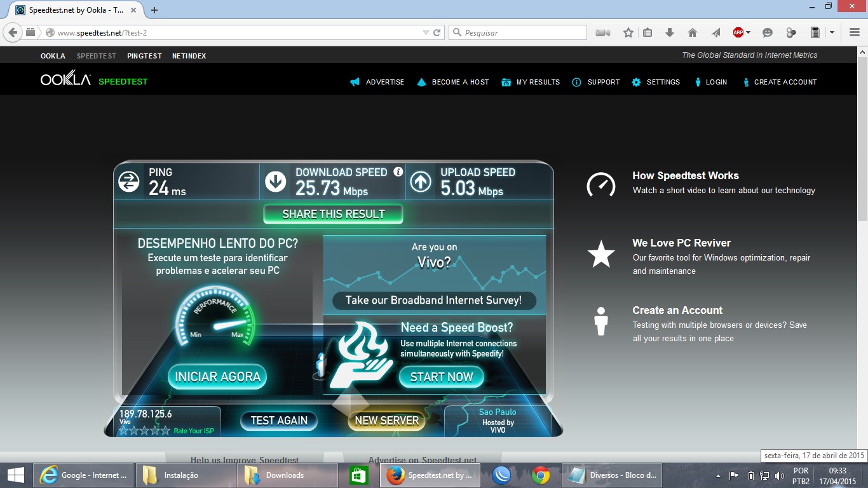
Task: Open the bookmarks list icon
Action: click(648, 32)
